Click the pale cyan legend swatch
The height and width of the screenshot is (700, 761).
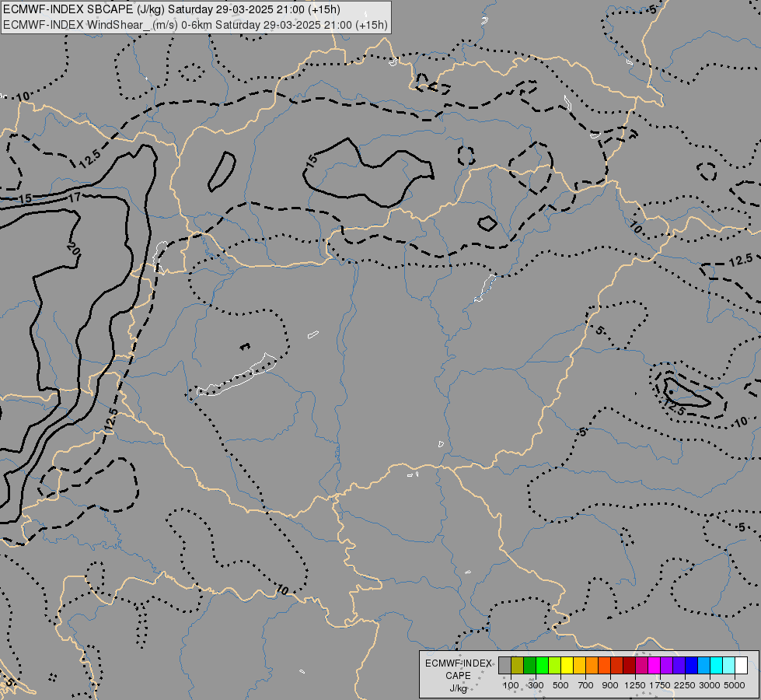tap(728, 665)
